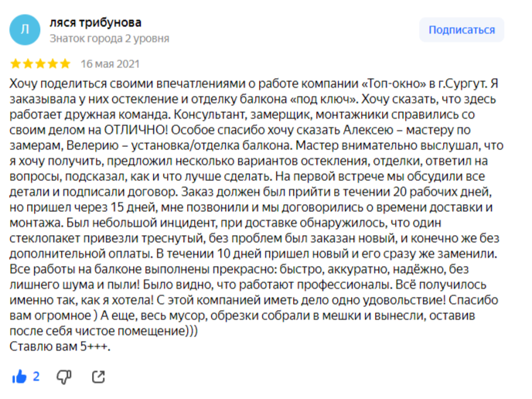Select the first rating star
Screen dimensions: 532x399
tap(15, 63)
